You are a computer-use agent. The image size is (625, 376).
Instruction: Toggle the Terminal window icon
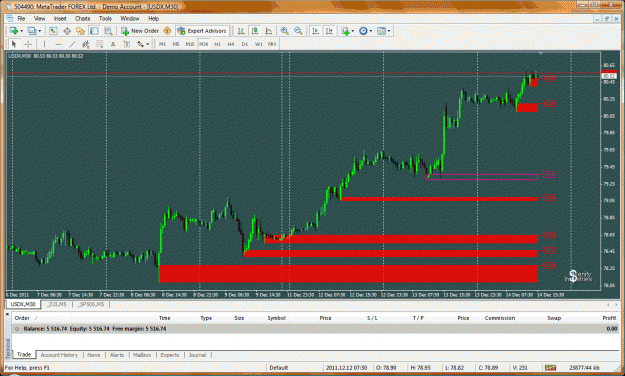[x=94, y=31]
